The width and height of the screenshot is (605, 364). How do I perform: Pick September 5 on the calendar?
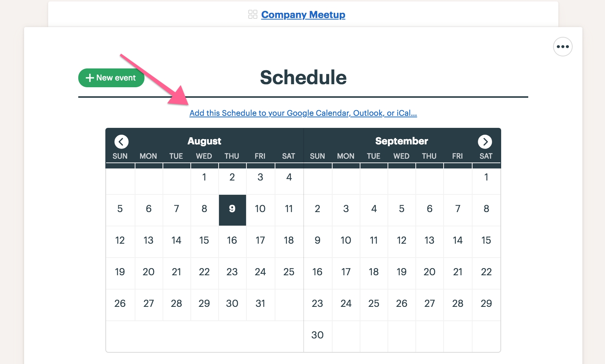401,210
